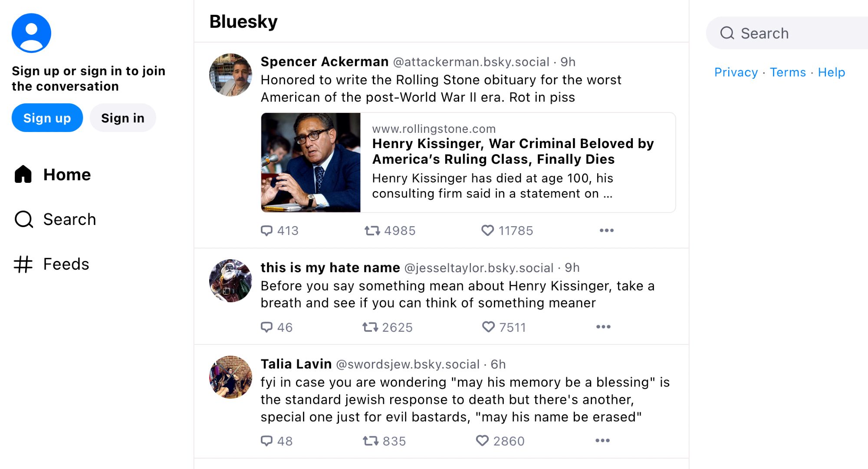
Task: Click the Sign in button
Action: [x=122, y=118]
